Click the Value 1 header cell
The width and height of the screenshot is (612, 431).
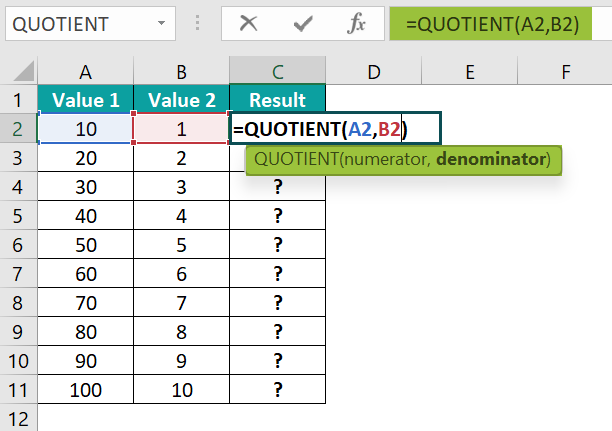click(x=85, y=100)
